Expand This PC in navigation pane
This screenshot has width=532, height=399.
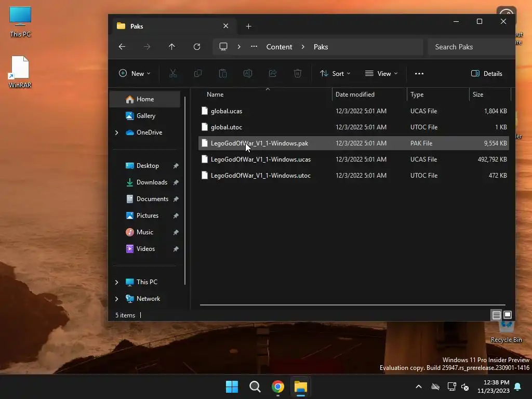point(117,282)
